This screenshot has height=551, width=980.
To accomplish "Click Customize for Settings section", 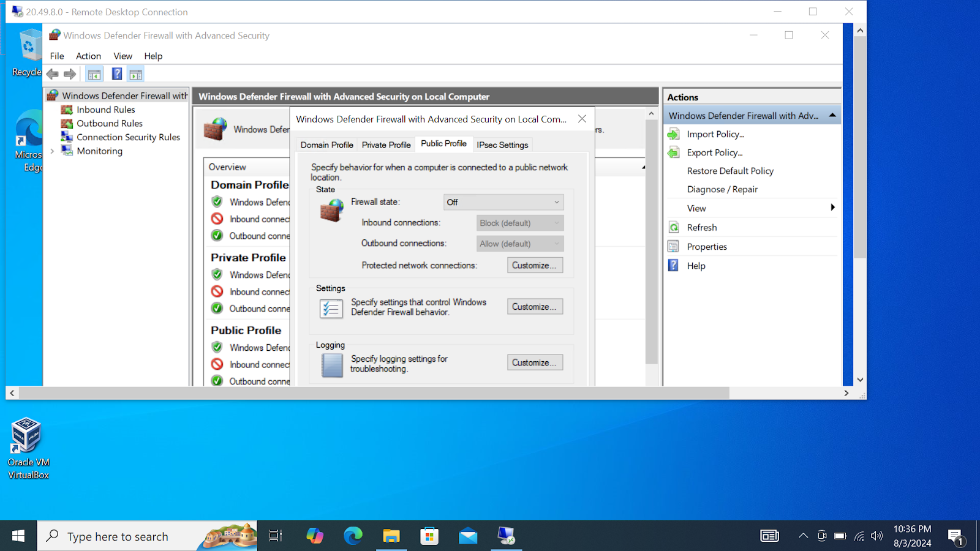I will 535,307.
